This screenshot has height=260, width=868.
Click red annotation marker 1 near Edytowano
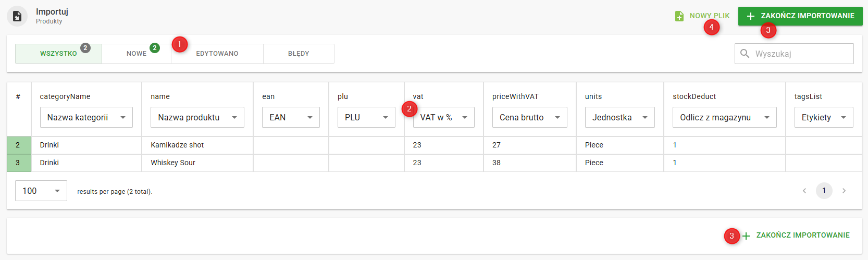179,44
